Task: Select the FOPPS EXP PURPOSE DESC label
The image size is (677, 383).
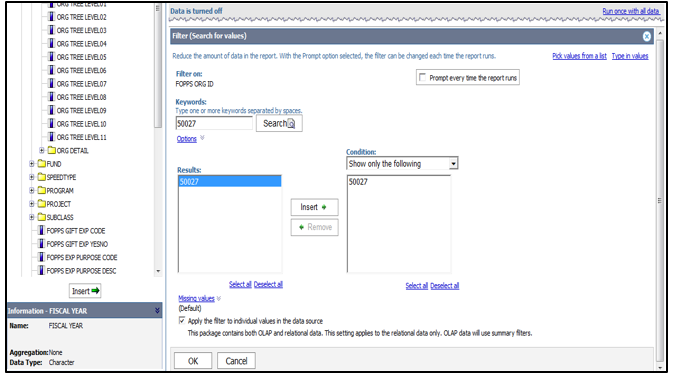Action: (x=81, y=271)
